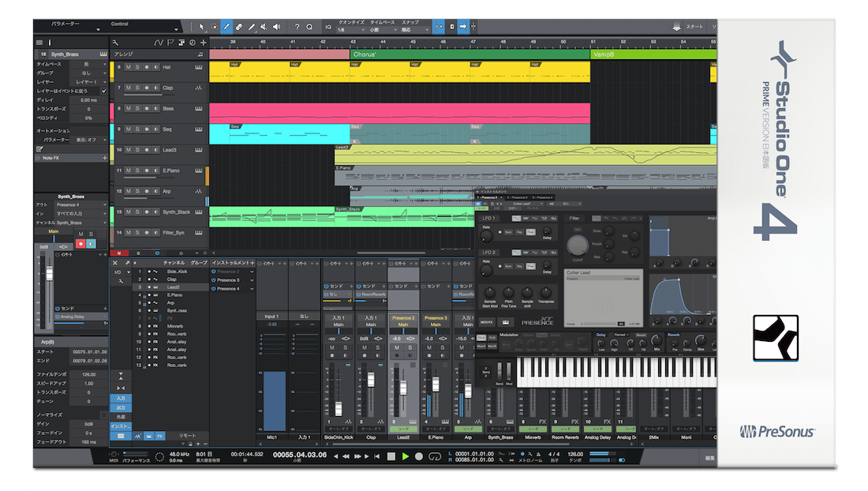Click the Stop button in transport
The image size is (868, 491).
(x=391, y=457)
